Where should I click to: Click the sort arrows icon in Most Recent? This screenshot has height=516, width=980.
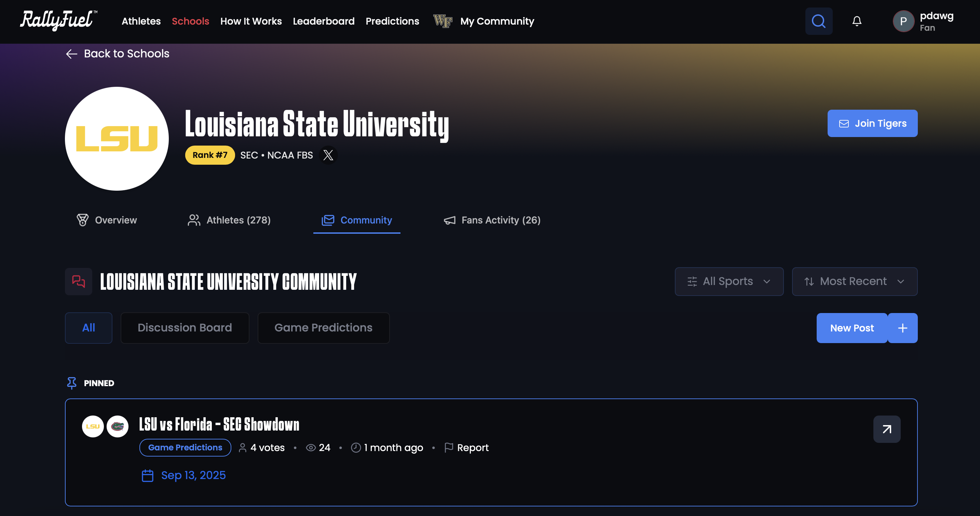tap(809, 282)
